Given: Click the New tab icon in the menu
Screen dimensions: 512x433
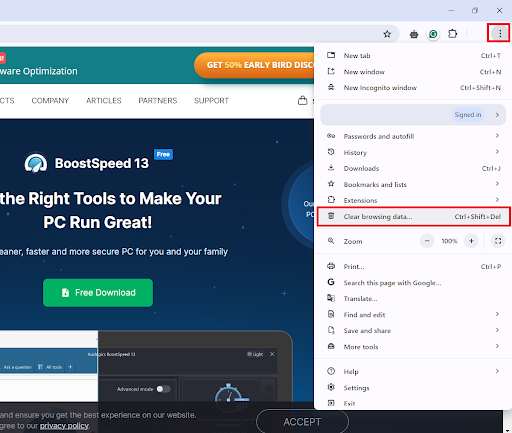Looking at the screenshot, I should (x=331, y=55).
